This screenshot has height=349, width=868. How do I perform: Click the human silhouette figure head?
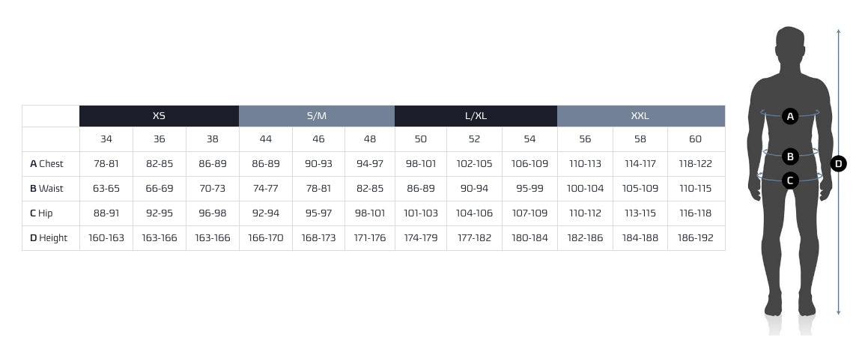[790, 46]
